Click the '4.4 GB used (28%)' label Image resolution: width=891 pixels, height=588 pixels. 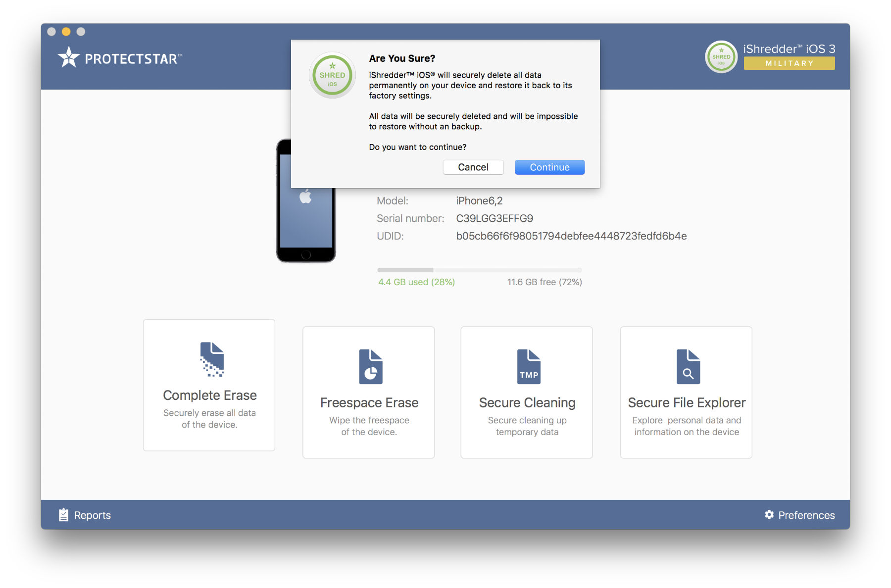point(416,282)
